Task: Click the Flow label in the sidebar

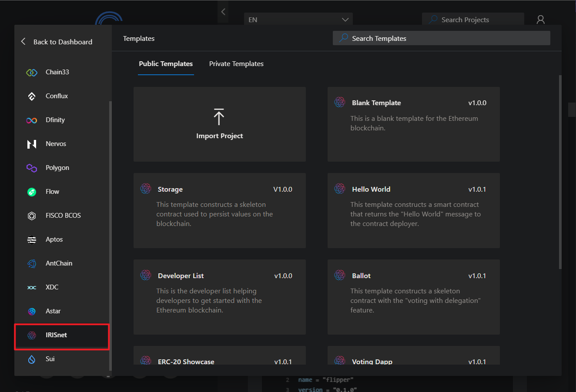Action: pos(53,192)
